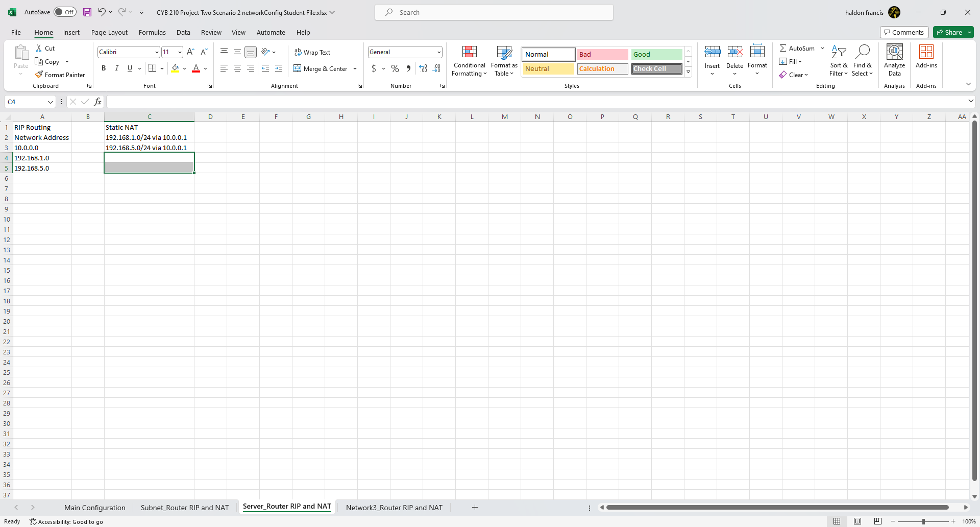Image resolution: width=980 pixels, height=527 pixels.
Task: Toggle Bold formatting
Action: coord(104,68)
